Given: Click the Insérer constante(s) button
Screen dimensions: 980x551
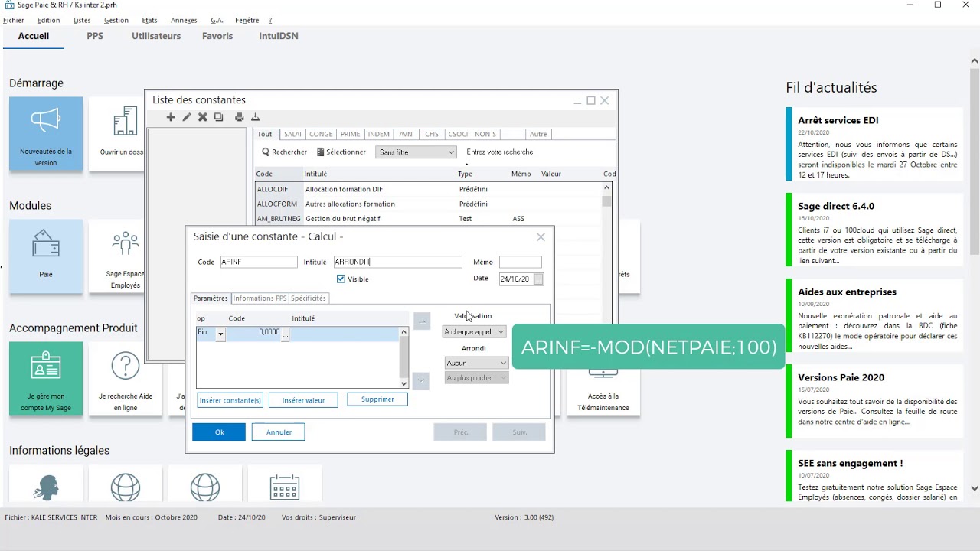Looking at the screenshot, I should click(230, 400).
